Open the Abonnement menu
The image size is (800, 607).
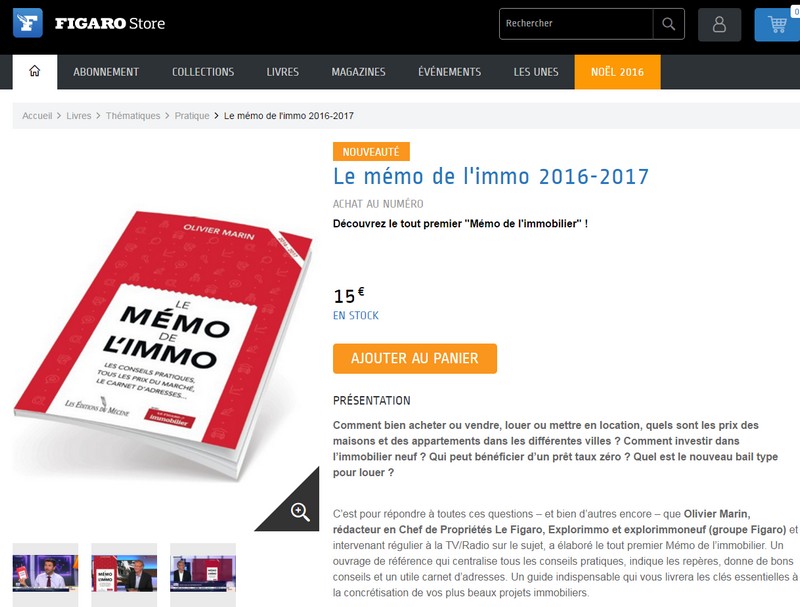point(106,72)
